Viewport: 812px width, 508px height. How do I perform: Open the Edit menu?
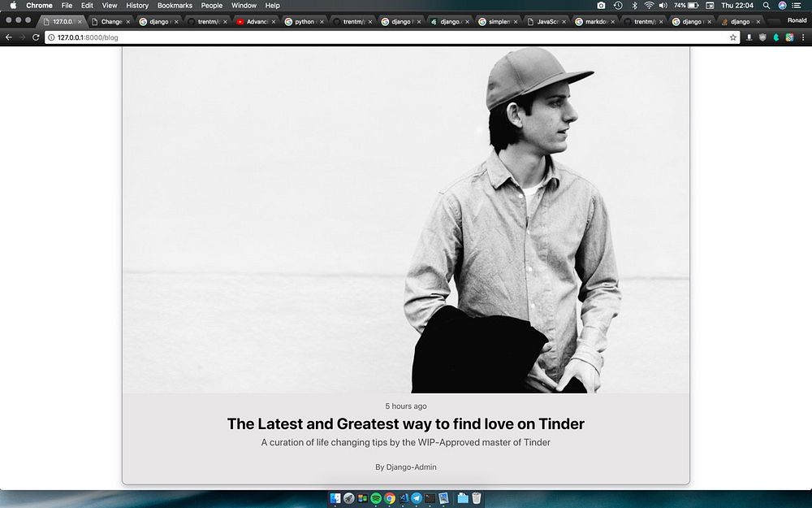pyautogui.click(x=87, y=5)
